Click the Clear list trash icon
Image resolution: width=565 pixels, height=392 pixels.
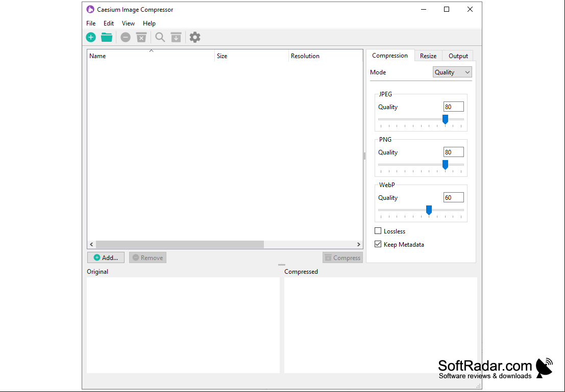(141, 37)
